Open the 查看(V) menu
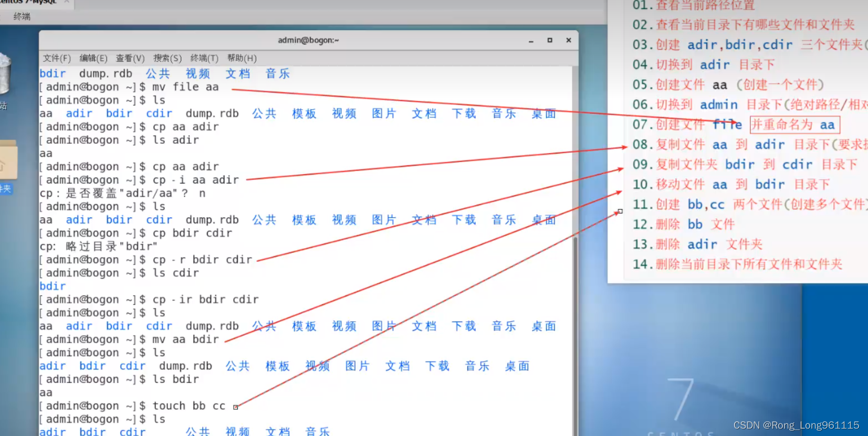This screenshot has height=436, width=868. (x=130, y=58)
